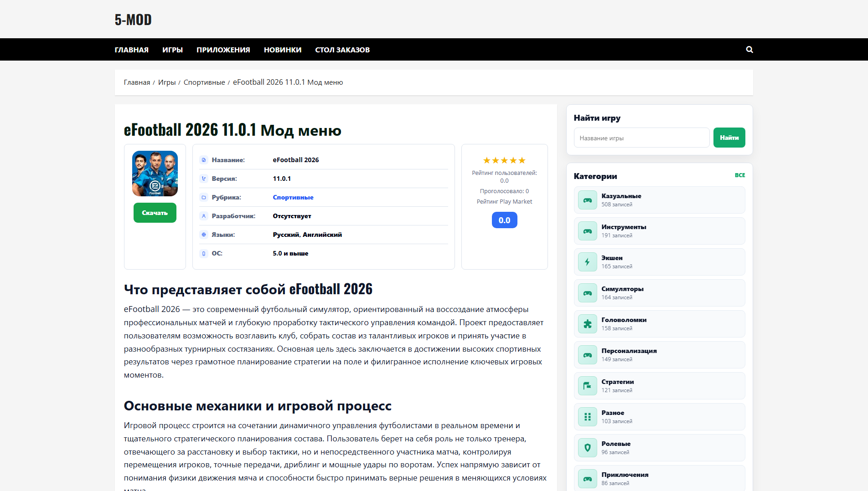868x491 pixels.
Task: Click the eFootball 2026 app thumbnail
Action: 155,174
